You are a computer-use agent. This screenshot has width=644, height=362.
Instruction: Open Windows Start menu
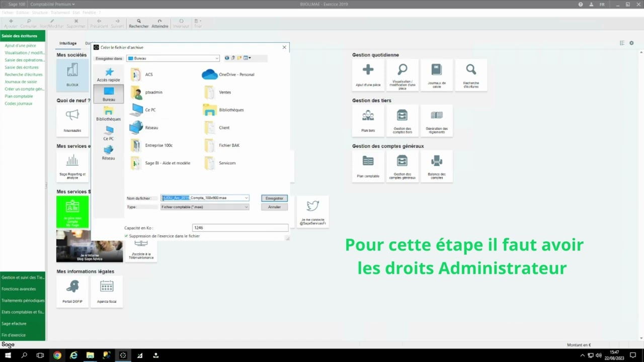(8, 355)
